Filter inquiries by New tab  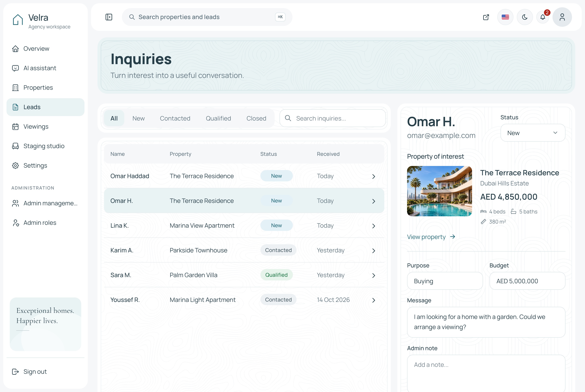click(138, 118)
